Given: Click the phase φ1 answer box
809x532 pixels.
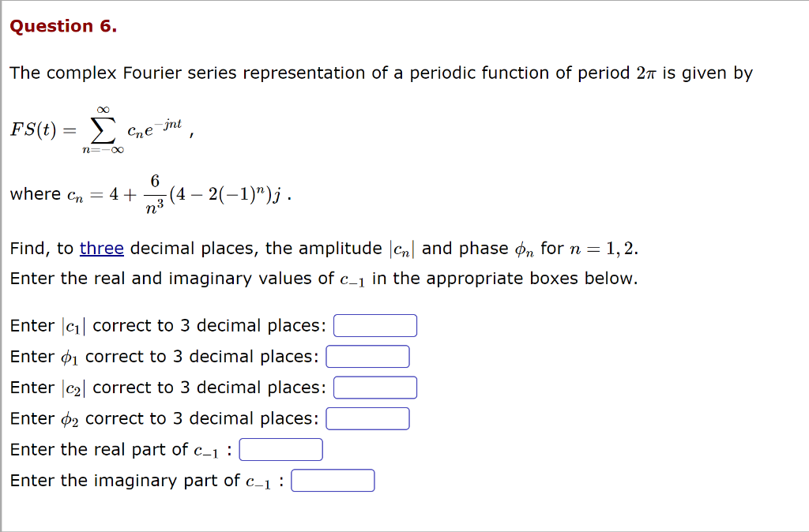Looking at the screenshot, I should click(367, 356).
